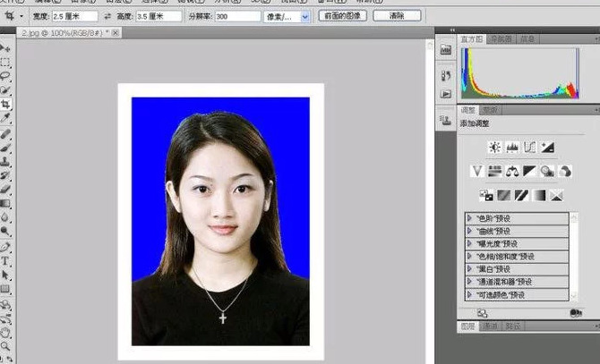Screen dimensions: 600x364
Task: Select the Brush tool
Action: click(5, 148)
